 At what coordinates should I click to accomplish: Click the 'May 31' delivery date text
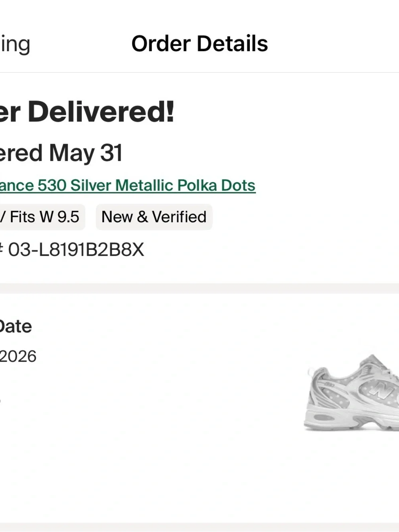point(85,153)
